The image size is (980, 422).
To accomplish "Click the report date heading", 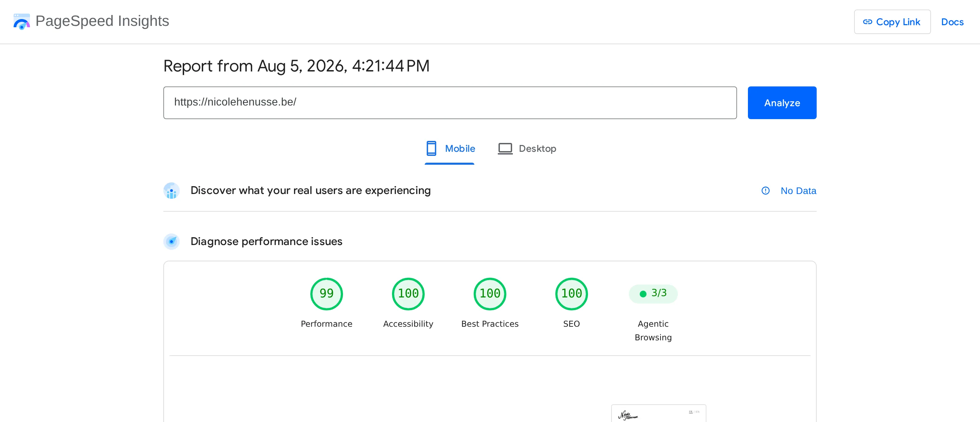I will point(296,66).
